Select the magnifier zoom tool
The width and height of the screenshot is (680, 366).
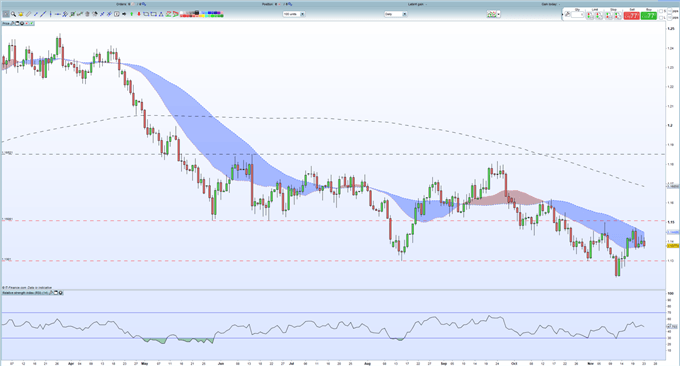(x=13, y=14)
